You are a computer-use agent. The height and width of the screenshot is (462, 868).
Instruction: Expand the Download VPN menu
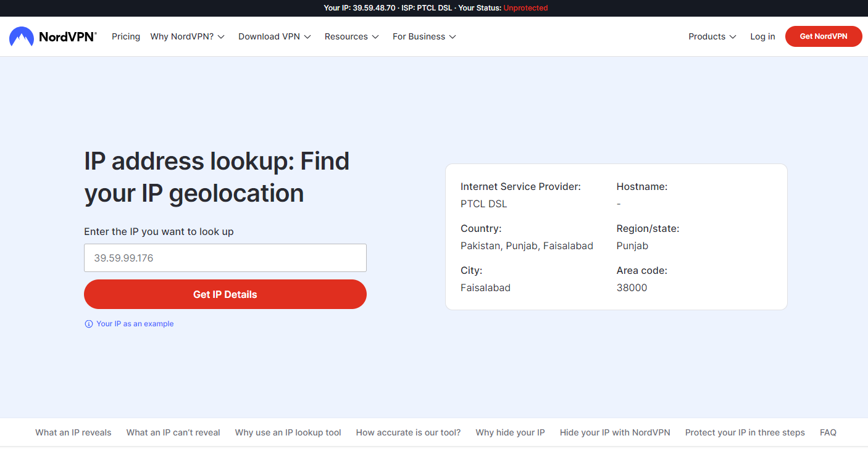pyautogui.click(x=275, y=36)
